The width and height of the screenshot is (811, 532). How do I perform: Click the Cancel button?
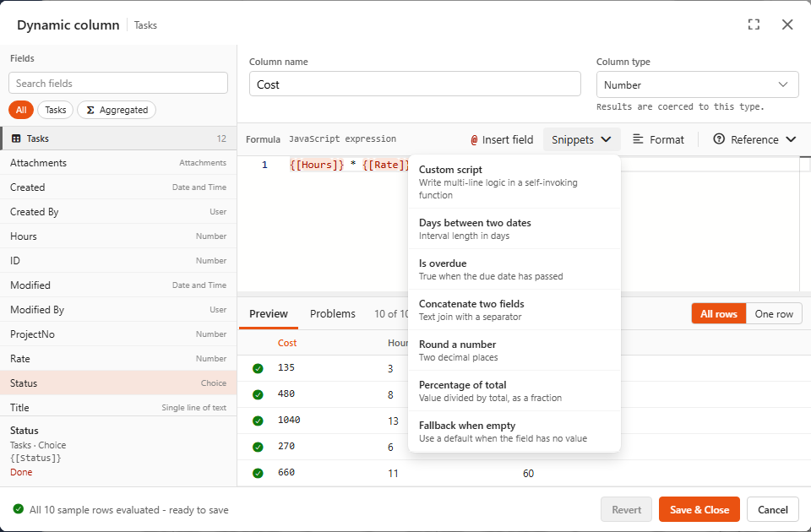coord(773,510)
